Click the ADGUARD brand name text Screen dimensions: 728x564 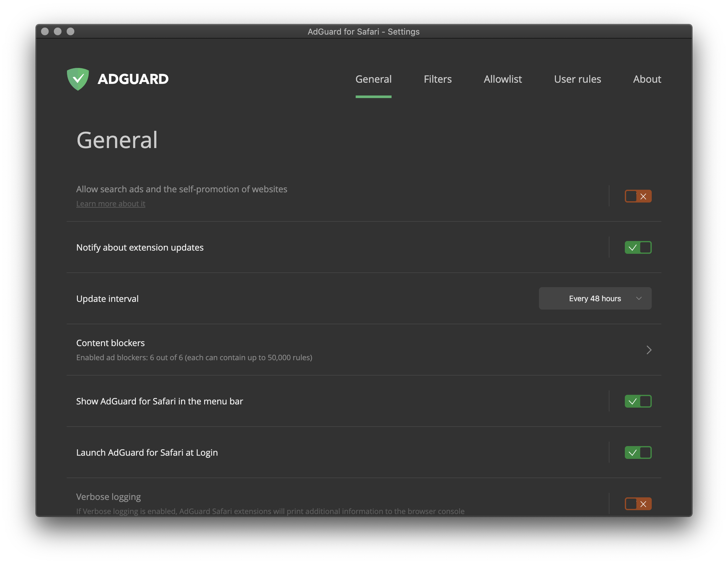coord(133,79)
